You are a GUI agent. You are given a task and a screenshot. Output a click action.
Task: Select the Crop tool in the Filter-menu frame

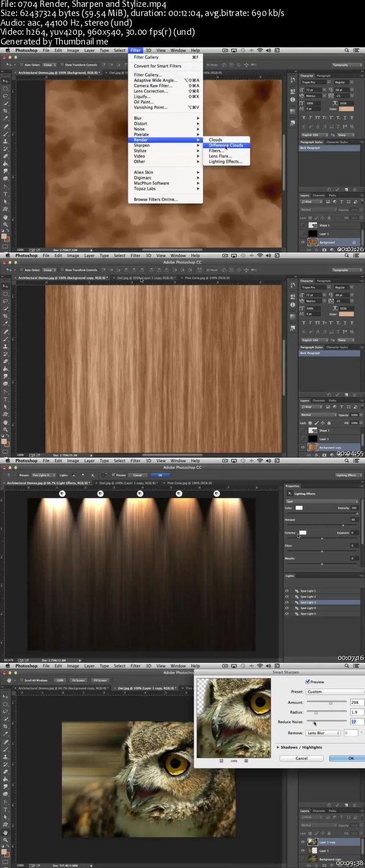6,111
